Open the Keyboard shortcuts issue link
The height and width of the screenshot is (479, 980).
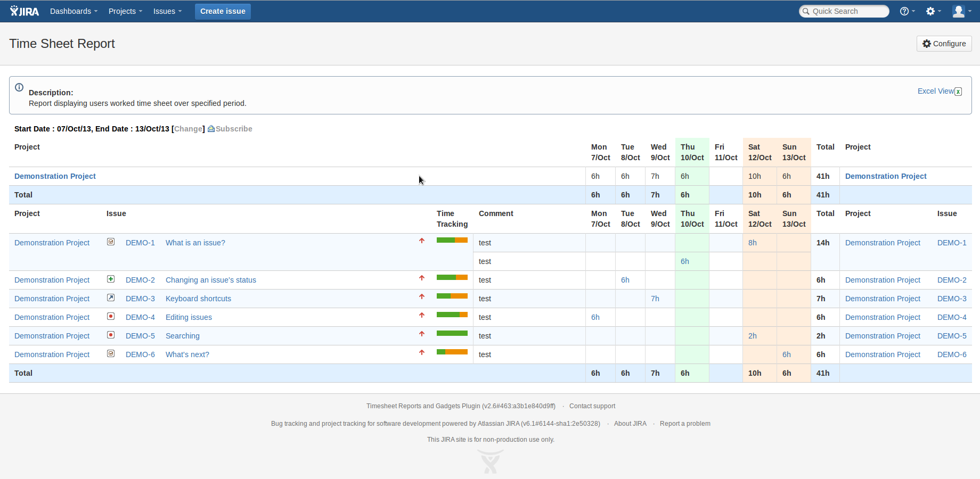198,299
